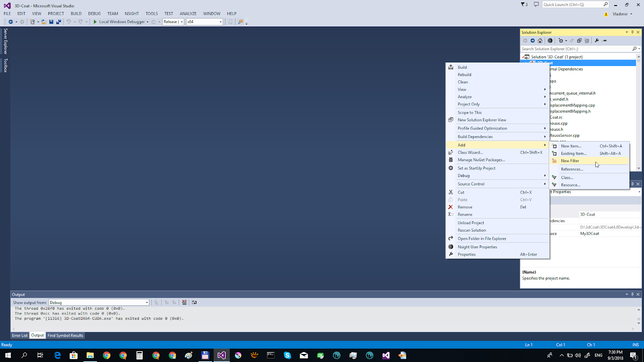
Task: Click Solution Explorer Forward arrow
Action: click(533, 41)
